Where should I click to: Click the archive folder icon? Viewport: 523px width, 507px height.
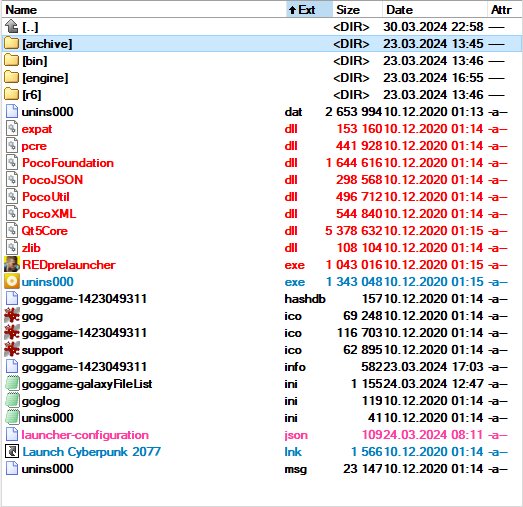(x=12, y=44)
